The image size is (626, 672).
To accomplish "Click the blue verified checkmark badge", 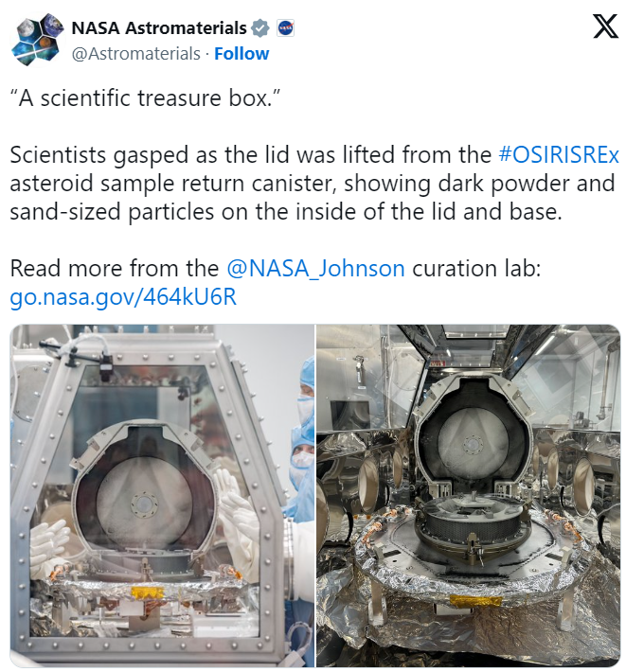I will (x=259, y=28).
